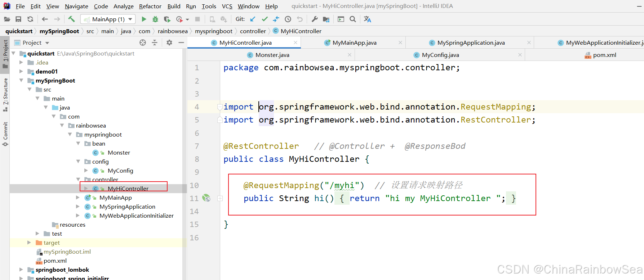Click the Debug bug icon
The width and height of the screenshot is (644, 280).
[155, 19]
